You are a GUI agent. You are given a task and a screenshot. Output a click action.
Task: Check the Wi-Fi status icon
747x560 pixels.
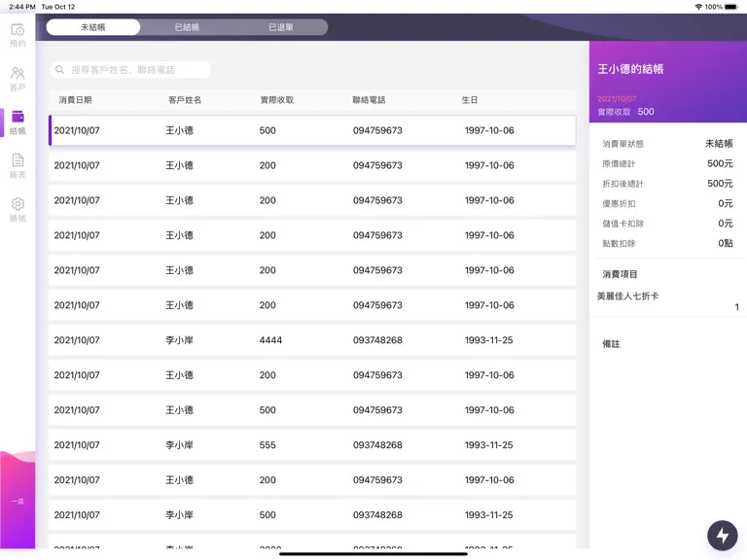[x=698, y=7]
